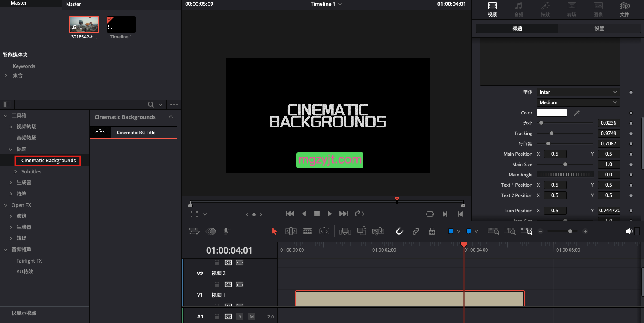Enable Dynamic Trim Mode tool
644x323 pixels.
point(324,231)
